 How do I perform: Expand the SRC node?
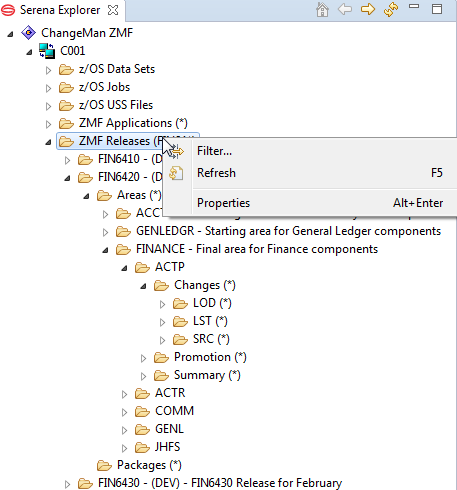point(162,340)
